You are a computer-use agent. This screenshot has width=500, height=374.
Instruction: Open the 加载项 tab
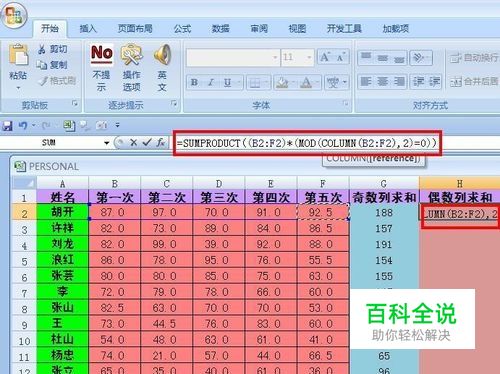396,29
